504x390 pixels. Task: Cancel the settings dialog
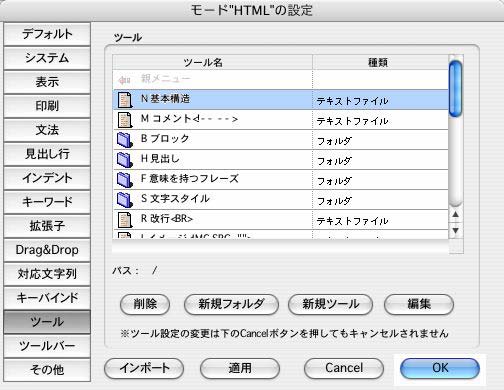coord(344,368)
